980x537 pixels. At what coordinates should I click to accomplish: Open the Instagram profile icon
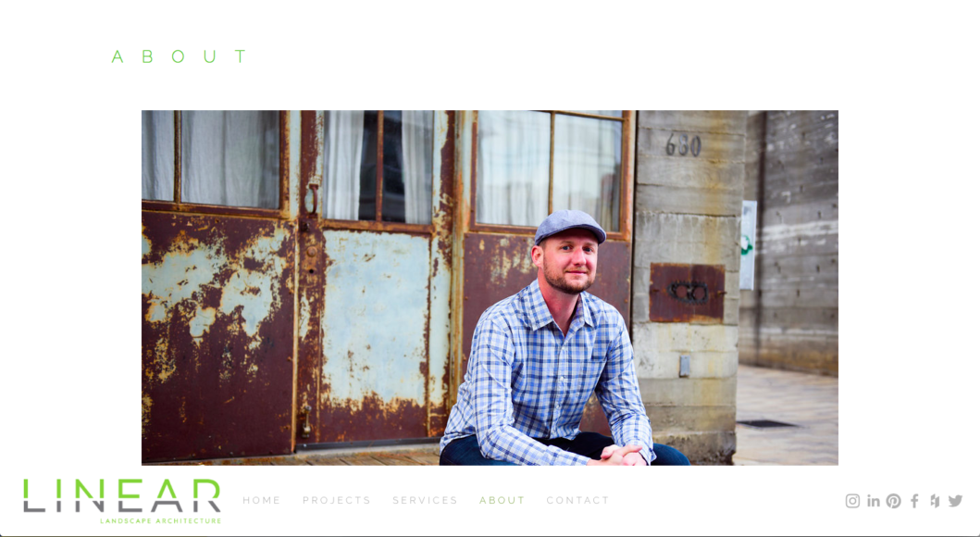tap(852, 501)
